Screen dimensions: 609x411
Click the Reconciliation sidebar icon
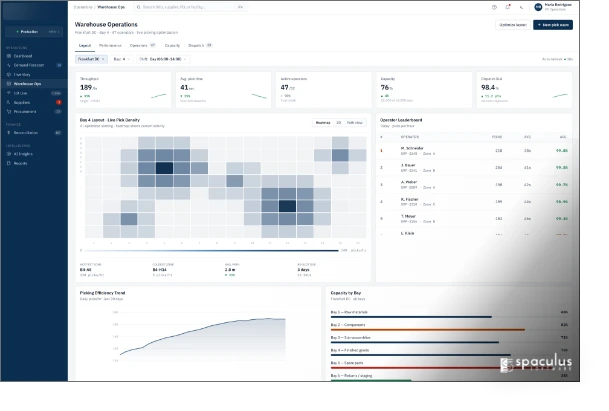click(9, 133)
